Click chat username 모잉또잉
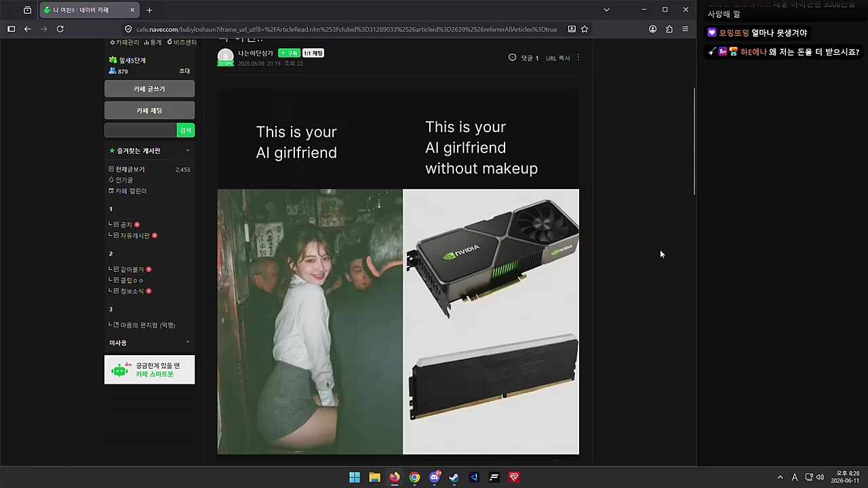868x488 pixels. [x=734, y=33]
